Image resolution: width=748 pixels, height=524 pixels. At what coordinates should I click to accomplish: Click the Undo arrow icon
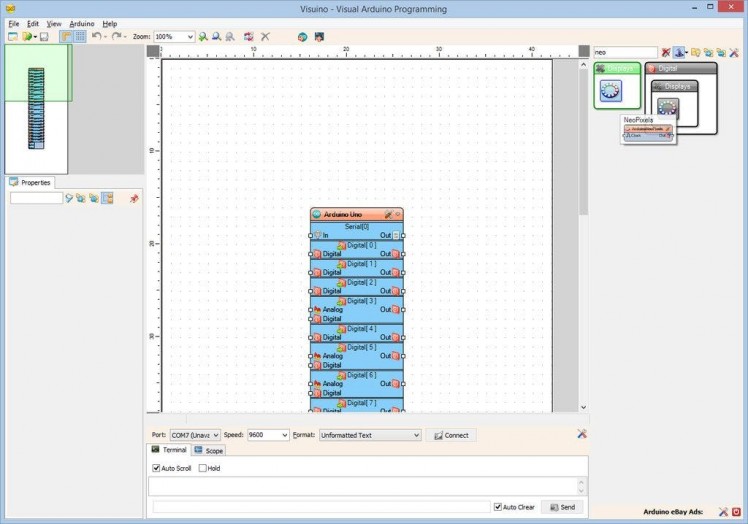(x=96, y=37)
